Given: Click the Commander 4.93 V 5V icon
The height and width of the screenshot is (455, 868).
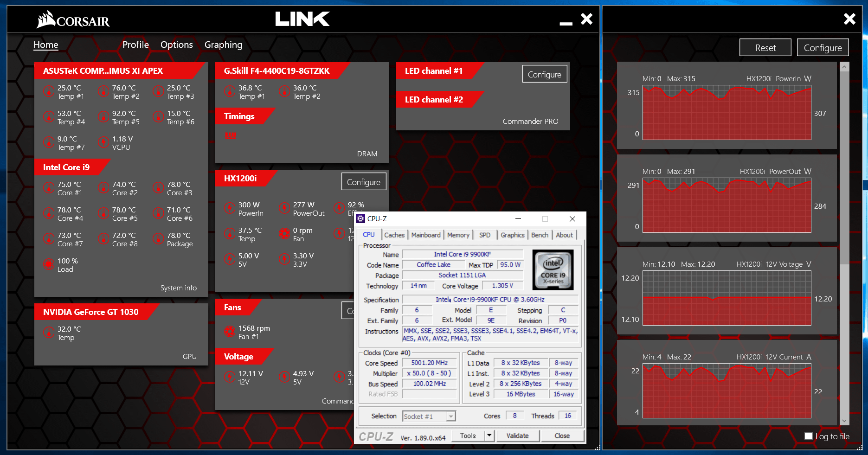Looking at the screenshot, I should coord(284,377).
